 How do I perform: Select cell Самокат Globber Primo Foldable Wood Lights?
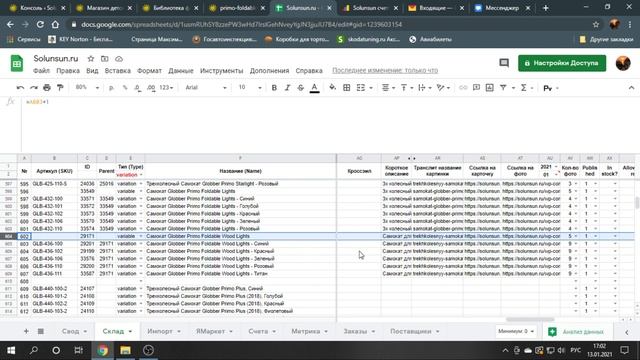tap(240, 236)
